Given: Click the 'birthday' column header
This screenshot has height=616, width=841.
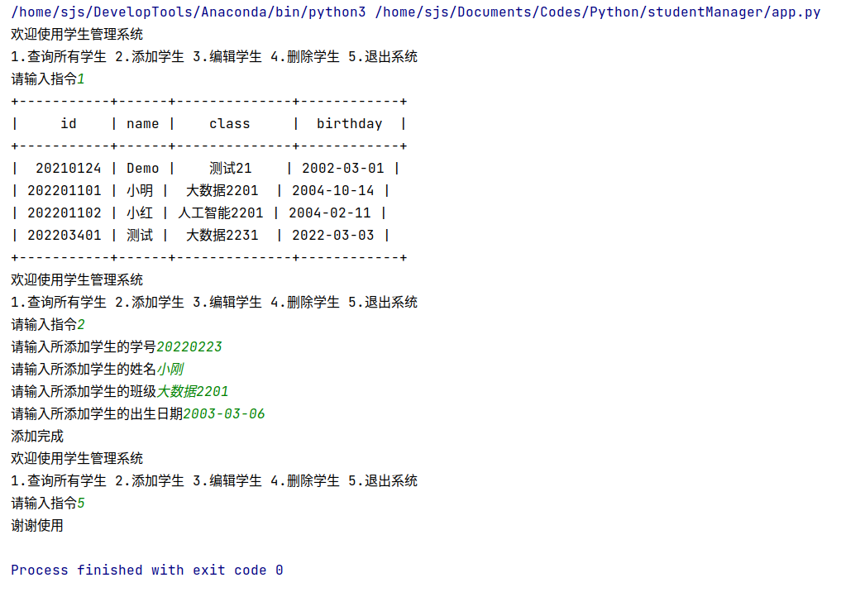Looking at the screenshot, I should coord(349,124).
